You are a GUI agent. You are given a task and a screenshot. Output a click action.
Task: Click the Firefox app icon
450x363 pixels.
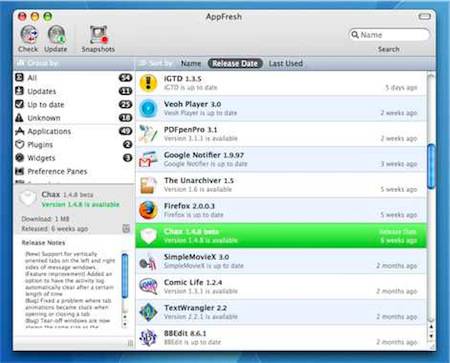148,210
